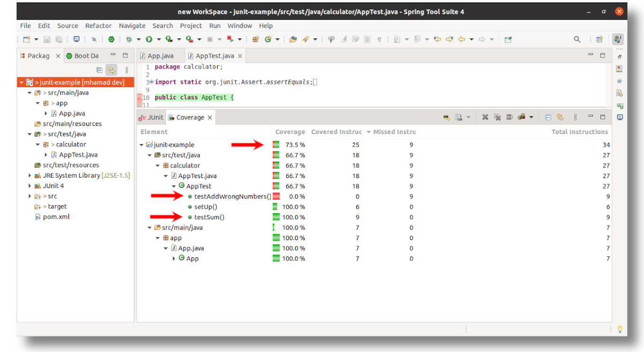Click Remove Active Session X icon
Screen dimensions: 644x352
[485, 117]
